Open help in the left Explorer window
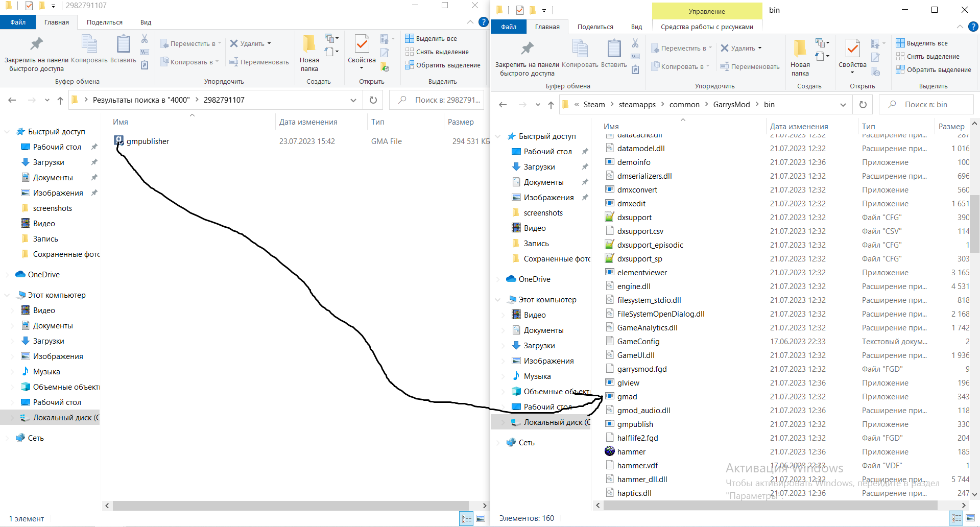 [483, 22]
